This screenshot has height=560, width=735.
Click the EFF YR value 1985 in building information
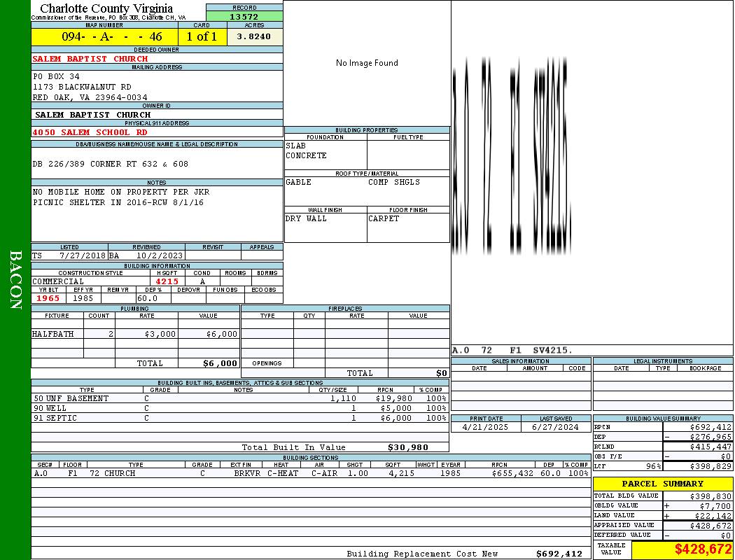(x=83, y=298)
